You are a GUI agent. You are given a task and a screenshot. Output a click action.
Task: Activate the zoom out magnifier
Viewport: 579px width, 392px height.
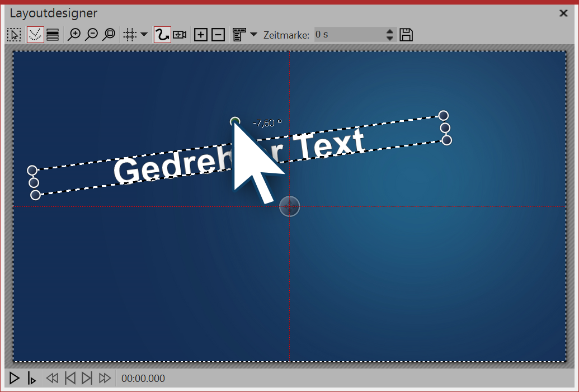91,34
